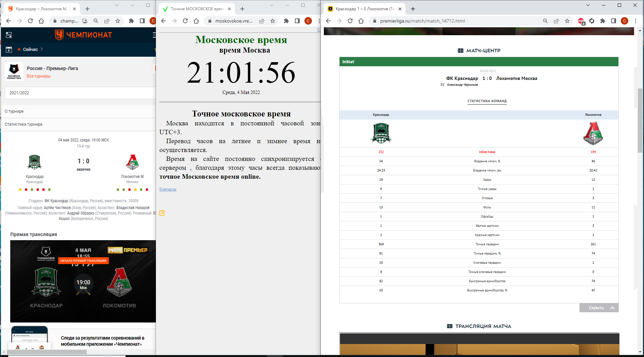Click the Krasnodar team logo in InStat table

point(381,133)
